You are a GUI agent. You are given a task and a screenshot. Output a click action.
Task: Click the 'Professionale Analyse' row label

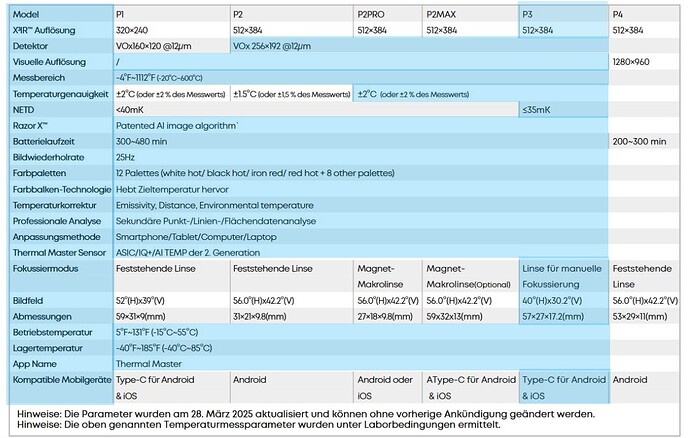coord(57,221)
